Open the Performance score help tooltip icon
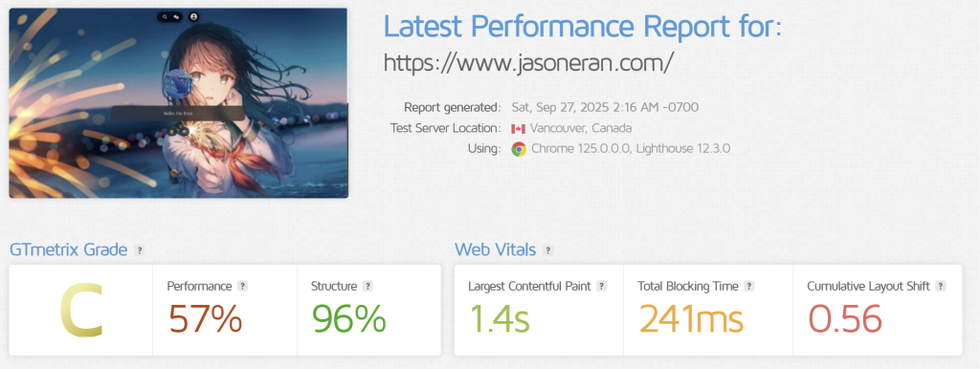Viewport: 980px width, 369px height. 243,286
